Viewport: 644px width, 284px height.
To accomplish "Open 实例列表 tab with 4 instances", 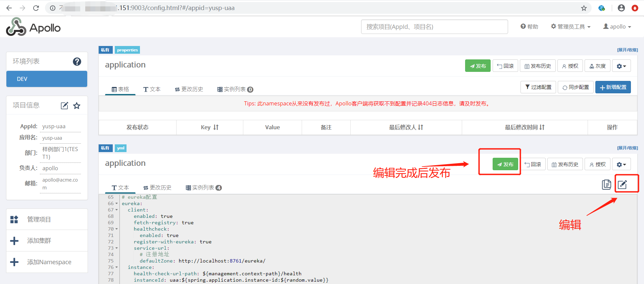I will 204,188.
